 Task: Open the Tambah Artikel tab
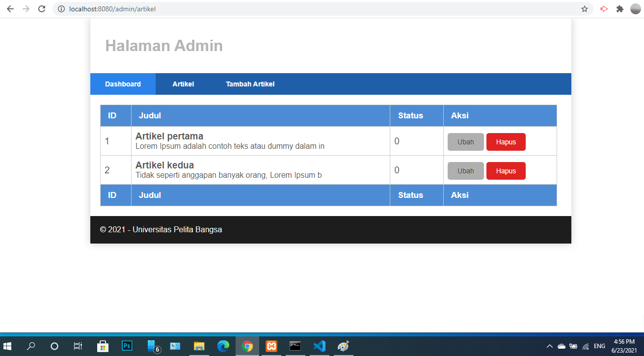pyautogui.click(x=250, y=83)
